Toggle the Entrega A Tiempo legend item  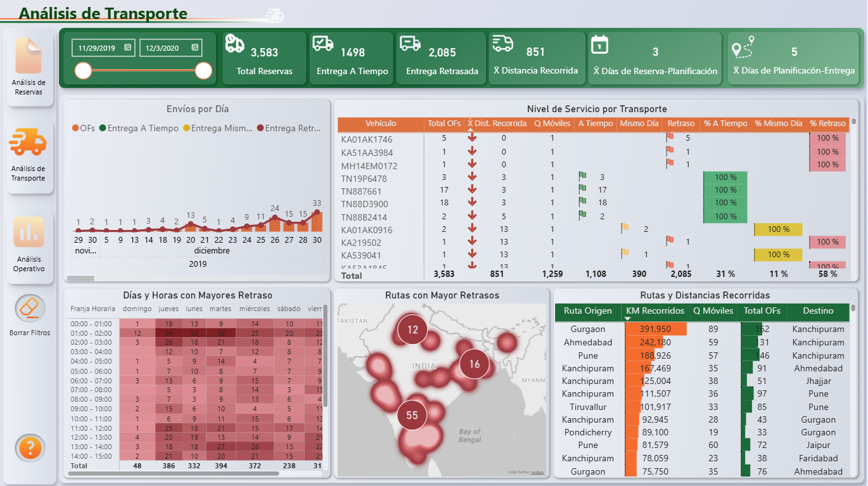[x=139, y=128]
